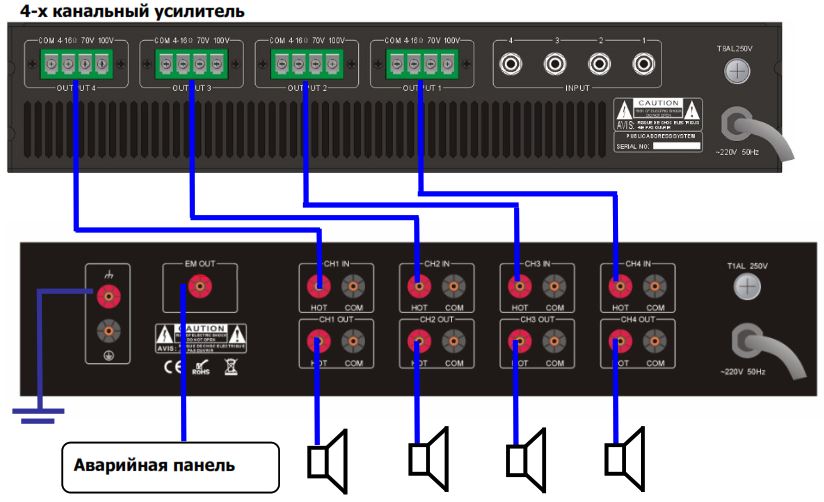Screen dimensions: 824x502
Task: Click the rightmost speaker icon
Action: [x=625, y=461]
